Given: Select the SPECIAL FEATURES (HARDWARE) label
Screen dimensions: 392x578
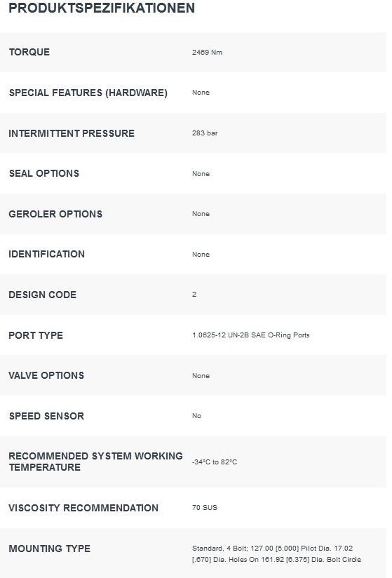Looking at the screenshot, I should 88,93.
